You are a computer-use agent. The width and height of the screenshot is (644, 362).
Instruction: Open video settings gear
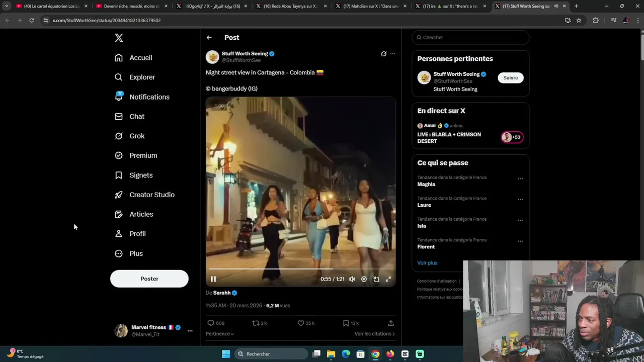(x=364, y=279)
